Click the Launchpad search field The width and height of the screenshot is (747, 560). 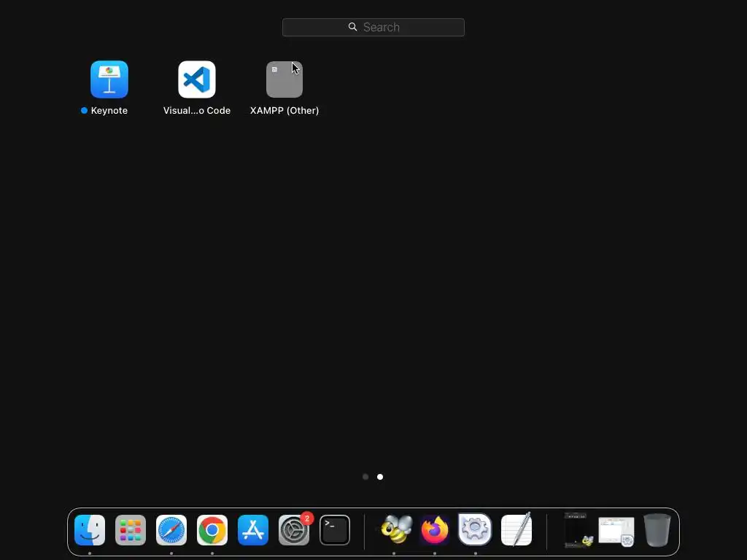click(x=373, y=27)
